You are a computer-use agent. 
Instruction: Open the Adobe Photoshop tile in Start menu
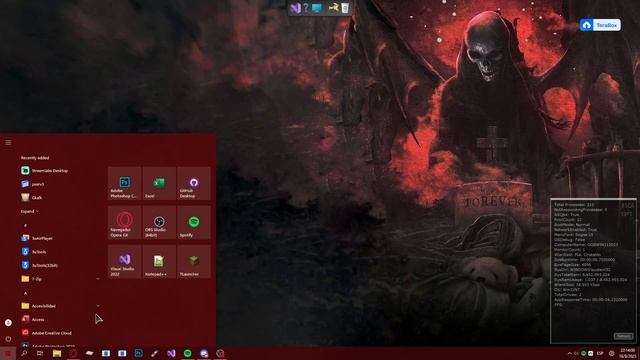point(124,183)
